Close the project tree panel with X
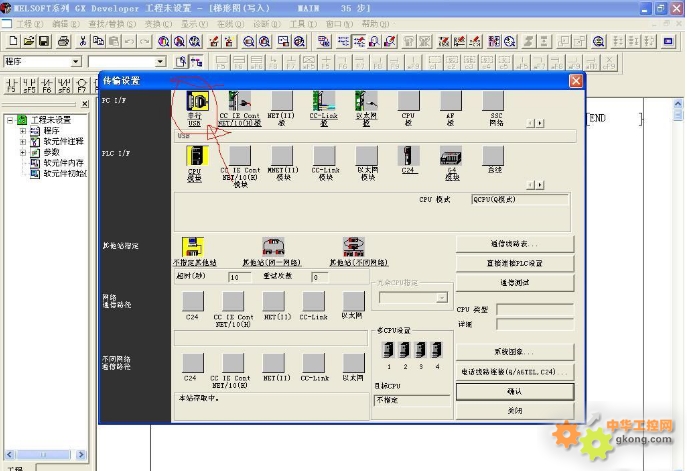687x471 pixels. click(85, 104)
